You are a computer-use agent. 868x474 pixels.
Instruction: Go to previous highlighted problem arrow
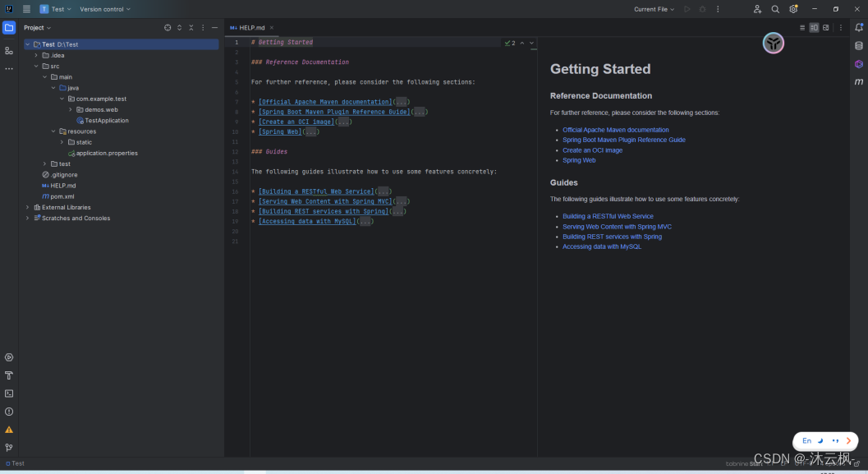[522, 43]
